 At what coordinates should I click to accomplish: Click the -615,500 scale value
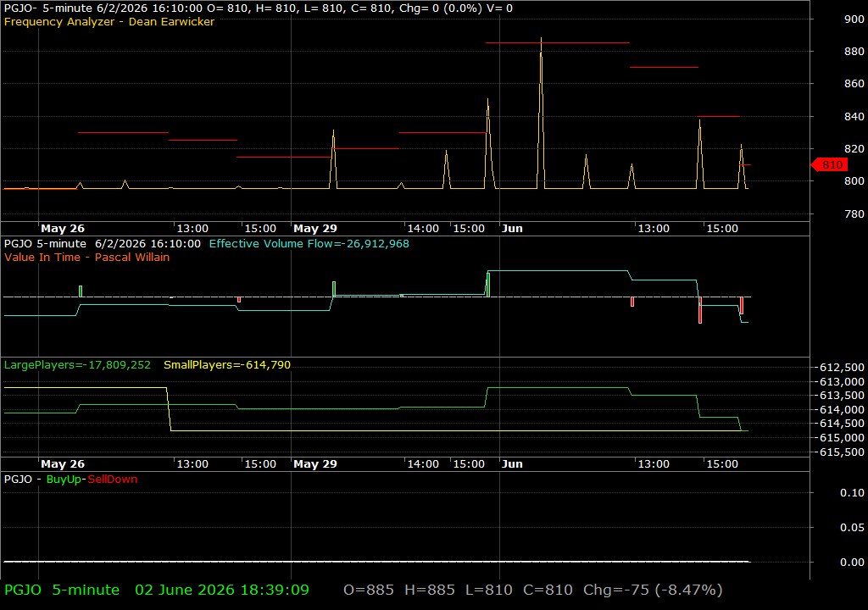pos(842,452)
